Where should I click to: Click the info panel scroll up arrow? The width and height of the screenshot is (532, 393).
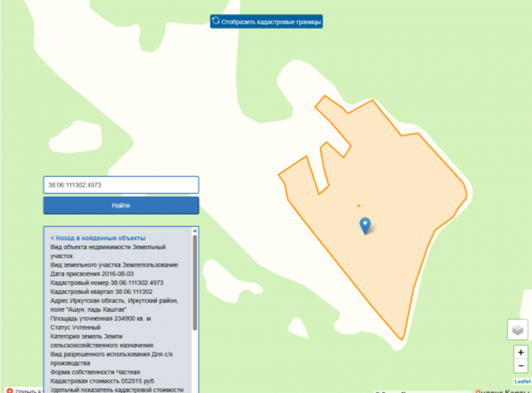pyautogui.click(x=194, y=231)
